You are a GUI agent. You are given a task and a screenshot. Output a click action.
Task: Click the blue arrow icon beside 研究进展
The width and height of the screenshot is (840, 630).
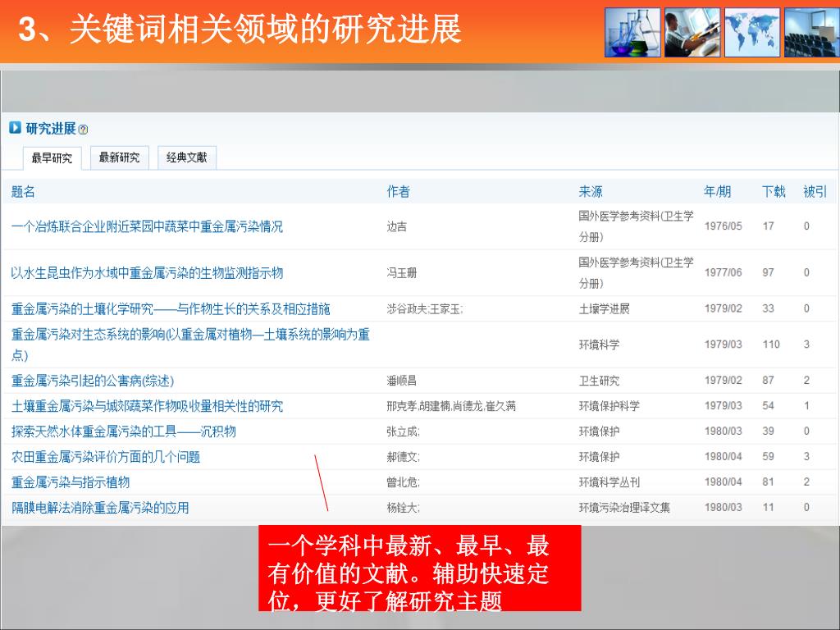pyautogui.click(x=15, y=128)
